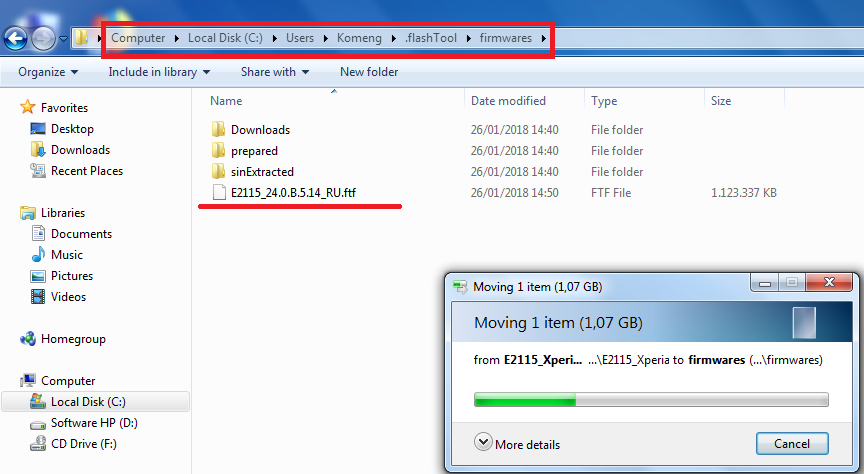Expand More details in the moving dialog
The image size is (864, 474).
coord(516,444)
